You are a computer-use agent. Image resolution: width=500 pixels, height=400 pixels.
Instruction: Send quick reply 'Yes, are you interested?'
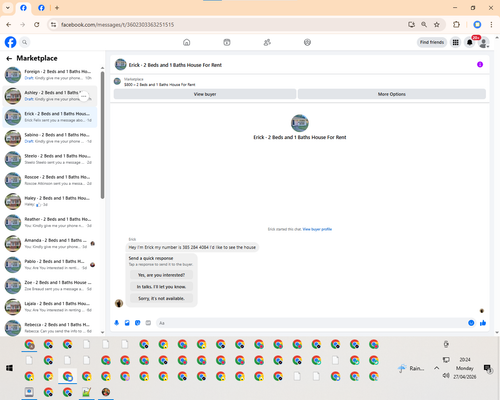(161, 275)
